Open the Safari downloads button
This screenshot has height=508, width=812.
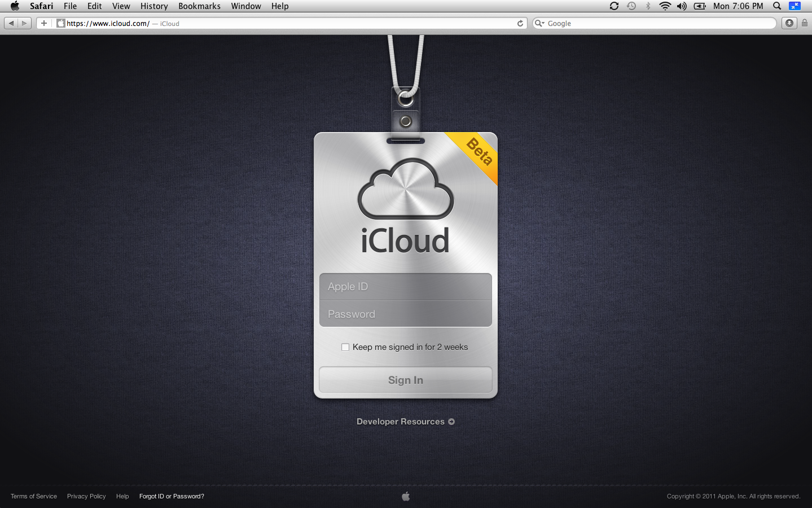[x=789, y=23]
